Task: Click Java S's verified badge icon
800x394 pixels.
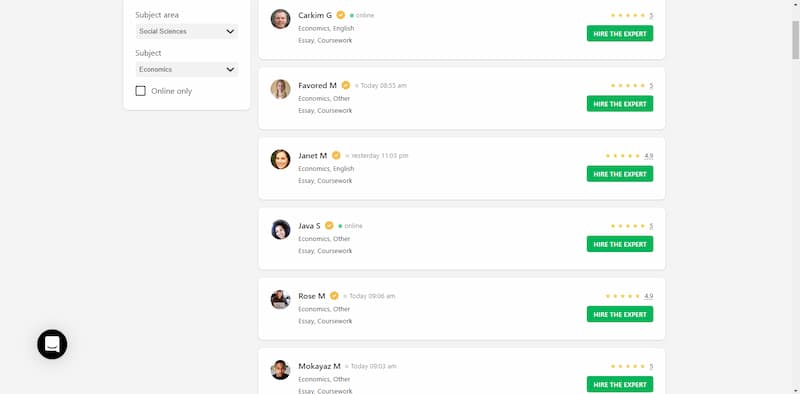Action: [x=330, y=226]
